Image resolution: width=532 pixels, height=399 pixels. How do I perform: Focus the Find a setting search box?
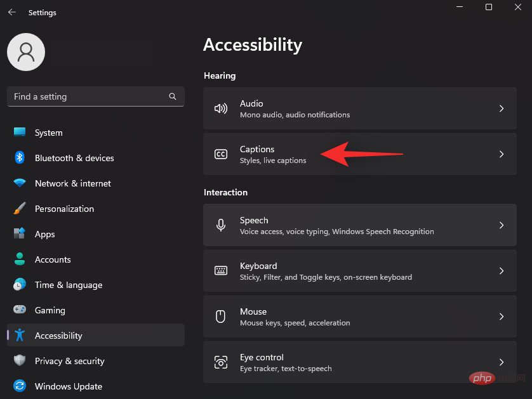(x=96, y=96)
